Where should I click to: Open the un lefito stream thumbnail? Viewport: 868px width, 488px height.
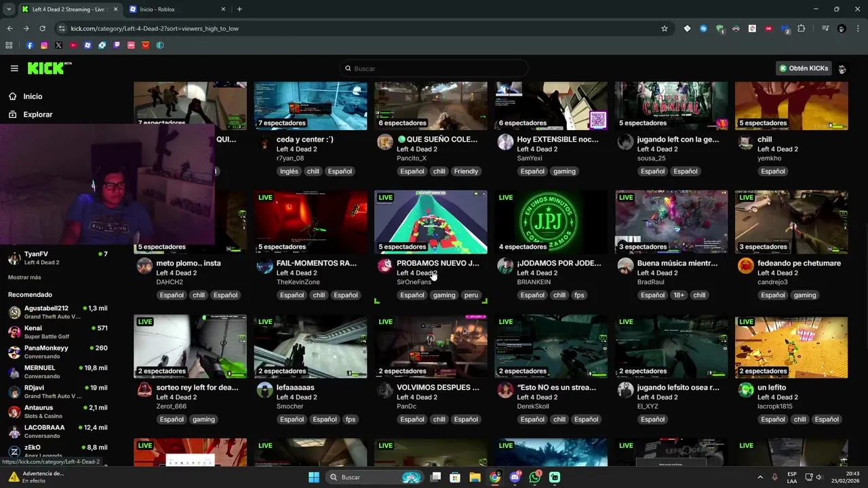(x=791, y=346)
